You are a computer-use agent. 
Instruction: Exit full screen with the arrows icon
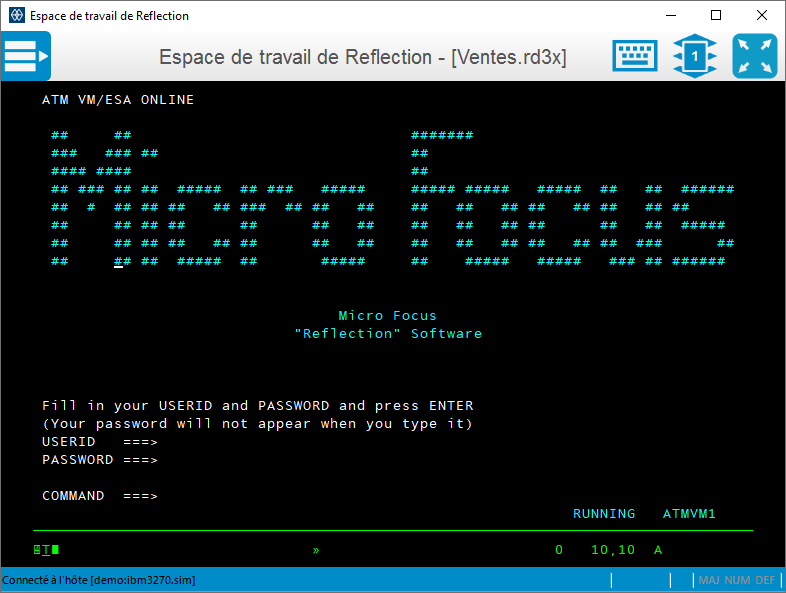pyautogui.click(x=754, y=56)
